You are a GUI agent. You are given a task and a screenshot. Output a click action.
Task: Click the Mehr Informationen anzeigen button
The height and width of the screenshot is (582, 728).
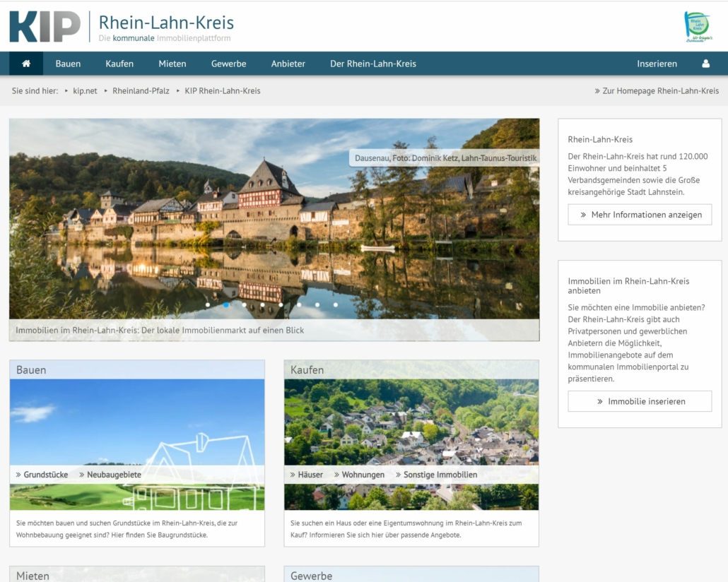[x=640, y=215]
